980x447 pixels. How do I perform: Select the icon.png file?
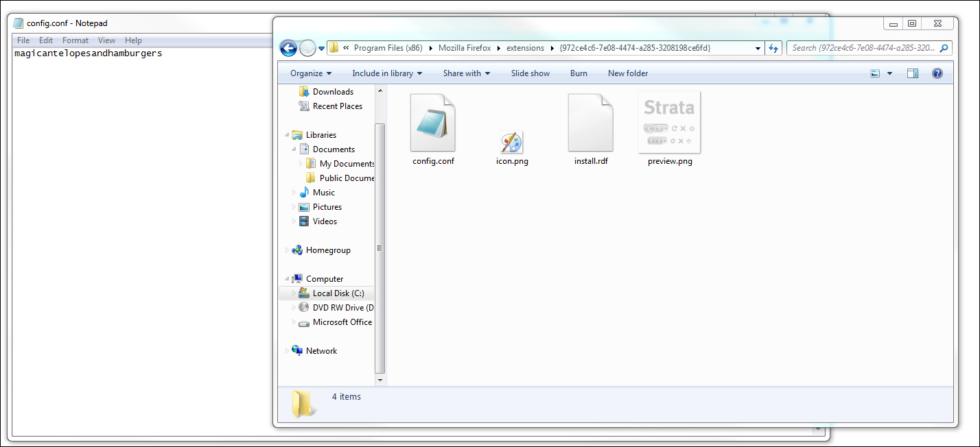512,143
